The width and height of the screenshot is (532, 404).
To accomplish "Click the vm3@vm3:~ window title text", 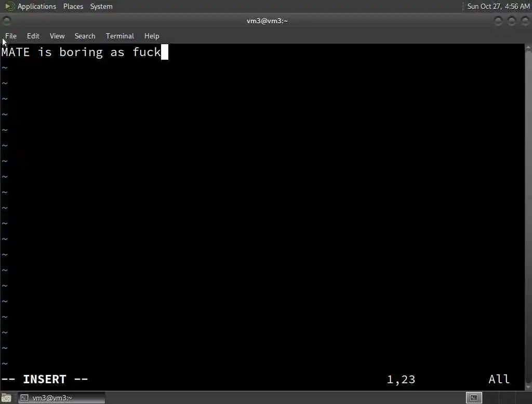I will pyautogui.click(x=267, y=21).
